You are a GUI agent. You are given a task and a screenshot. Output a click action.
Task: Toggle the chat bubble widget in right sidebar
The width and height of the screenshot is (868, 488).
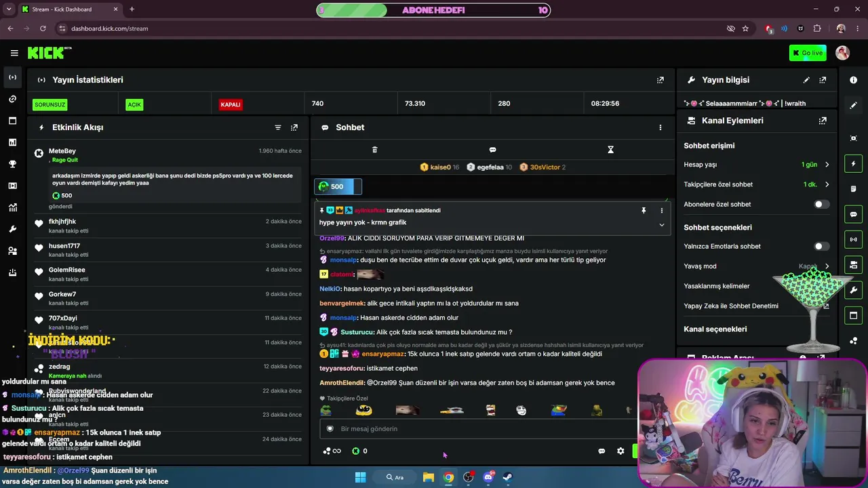(x=853, y=214)
